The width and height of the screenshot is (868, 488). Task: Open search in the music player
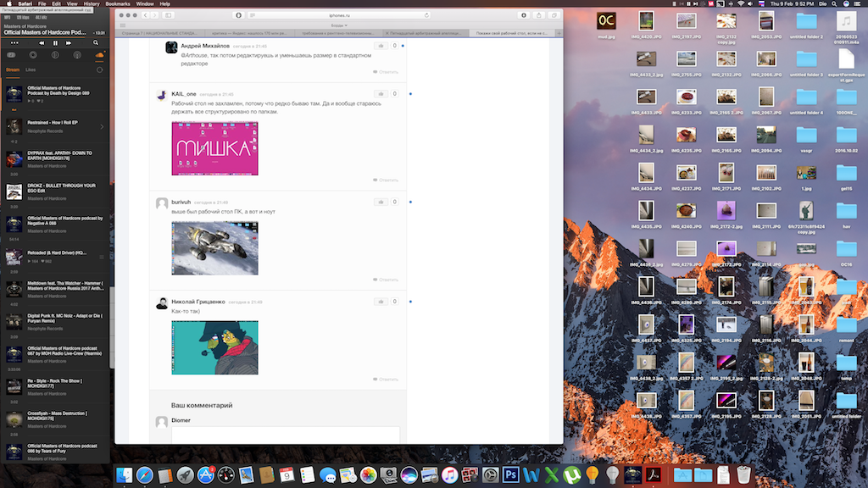pyautogui.click(x=96, y=42)
